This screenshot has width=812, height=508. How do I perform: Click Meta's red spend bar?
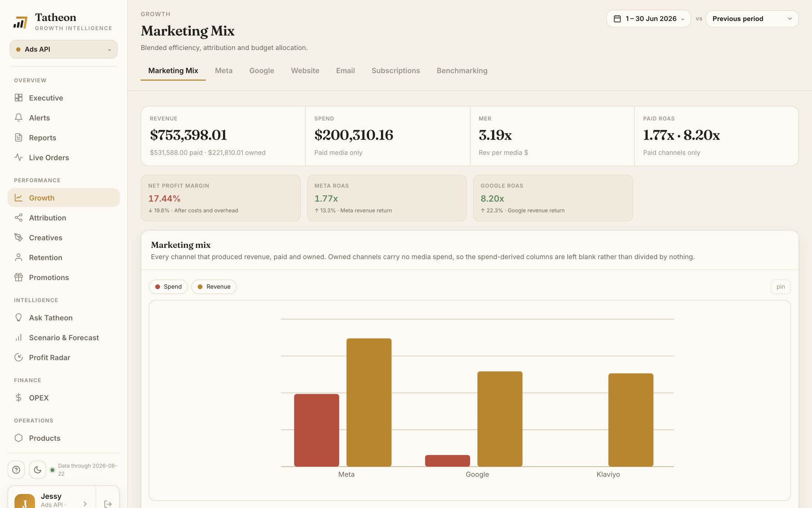coord(316,430)
